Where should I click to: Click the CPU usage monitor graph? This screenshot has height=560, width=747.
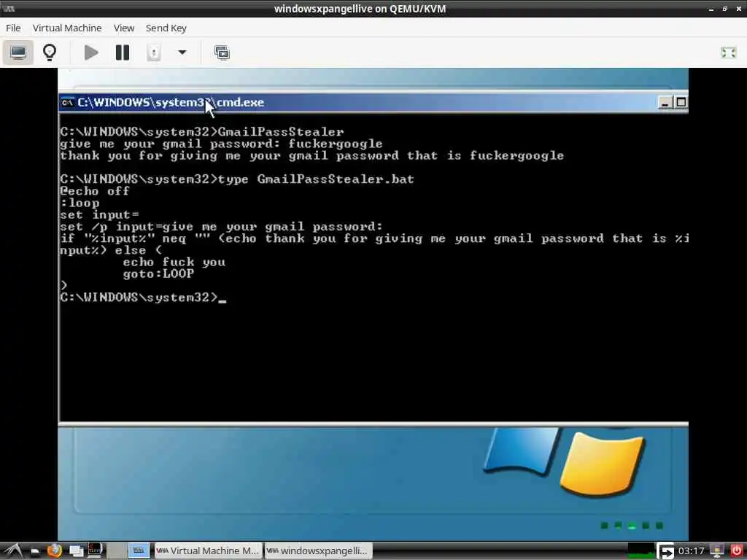[x=640, y=551]
